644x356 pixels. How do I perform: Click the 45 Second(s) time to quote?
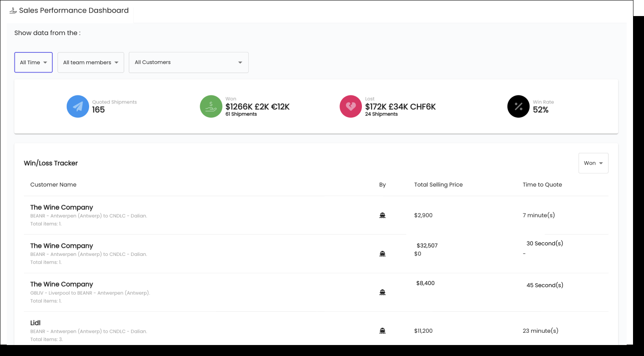coord(545,285)
